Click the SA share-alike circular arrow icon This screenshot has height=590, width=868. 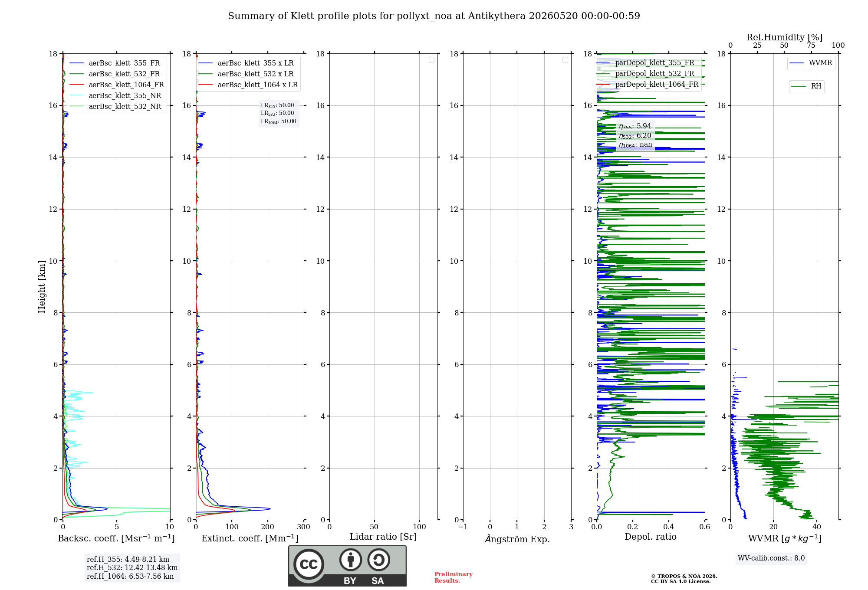[378, 560]
